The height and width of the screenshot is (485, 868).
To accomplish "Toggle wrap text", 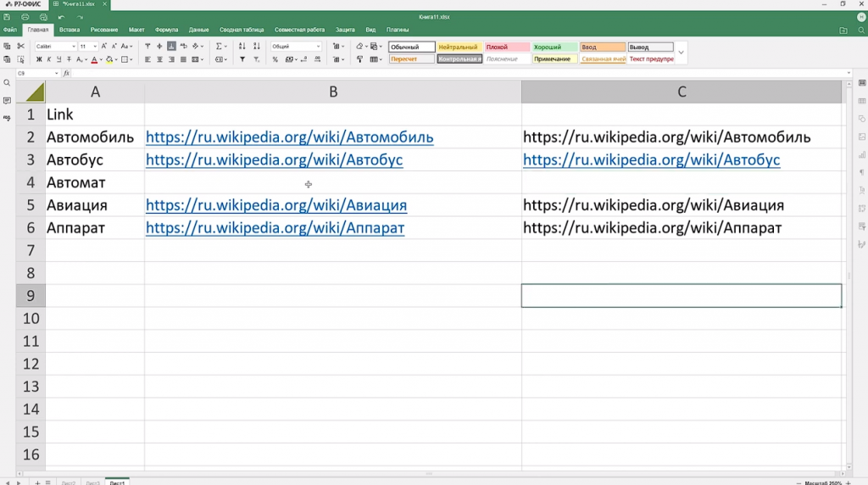I will (184, 47).
